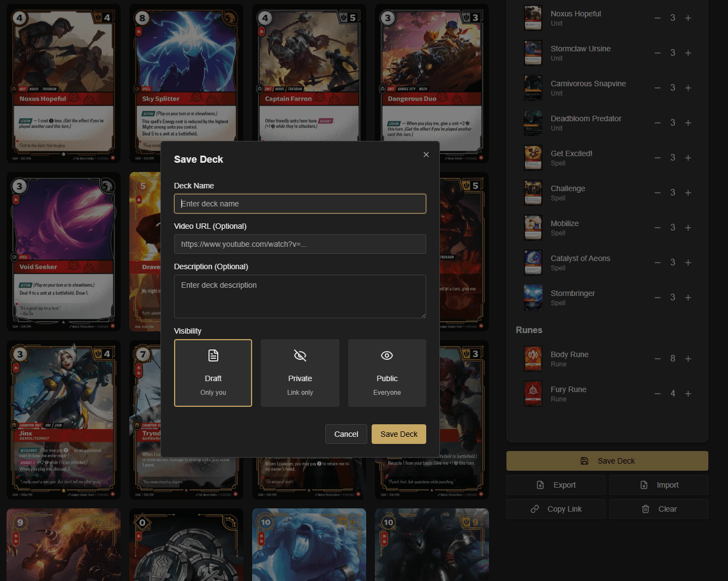Increase Fury Rune count
This screenshot has height=581, width=728.
(x=688, y=394)
